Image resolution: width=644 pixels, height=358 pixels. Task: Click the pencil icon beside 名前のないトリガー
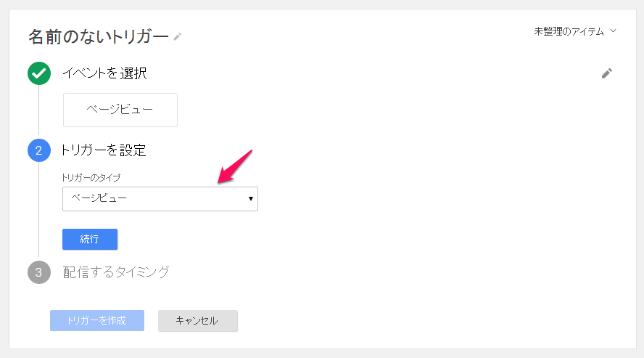tap(178, 36)
